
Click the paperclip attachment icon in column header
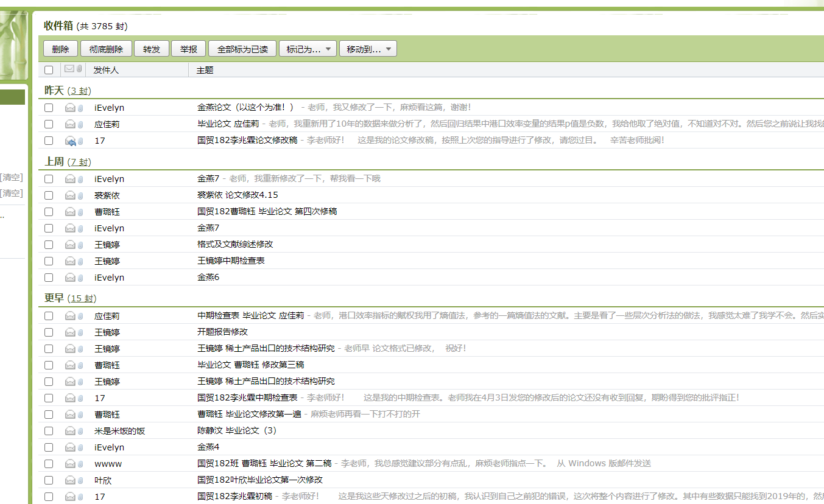point(79,69)
